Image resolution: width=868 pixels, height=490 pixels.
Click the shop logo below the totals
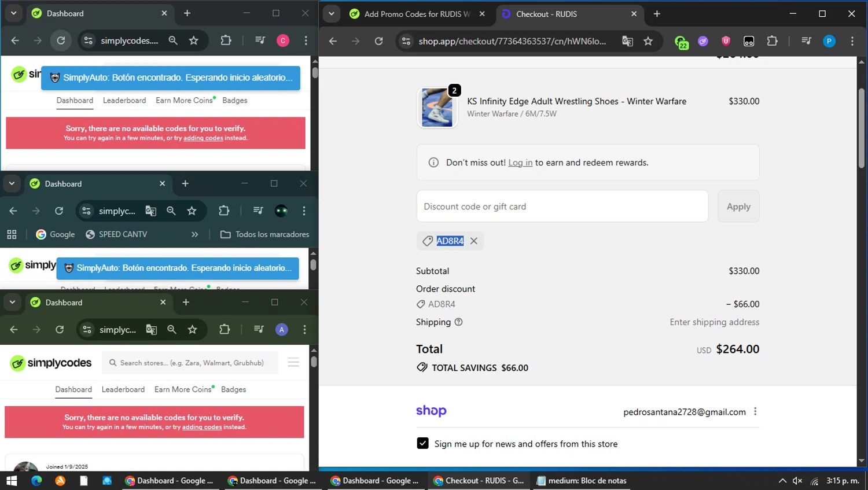click(431, 411)
